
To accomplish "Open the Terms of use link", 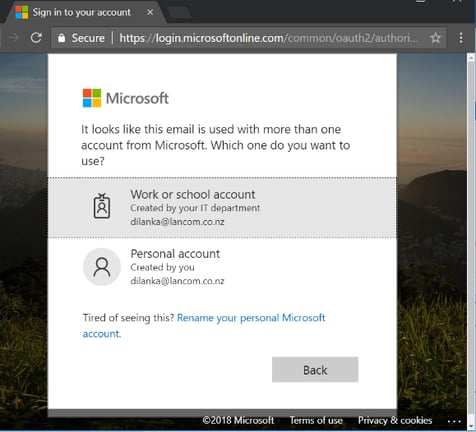I will point(316,420).
